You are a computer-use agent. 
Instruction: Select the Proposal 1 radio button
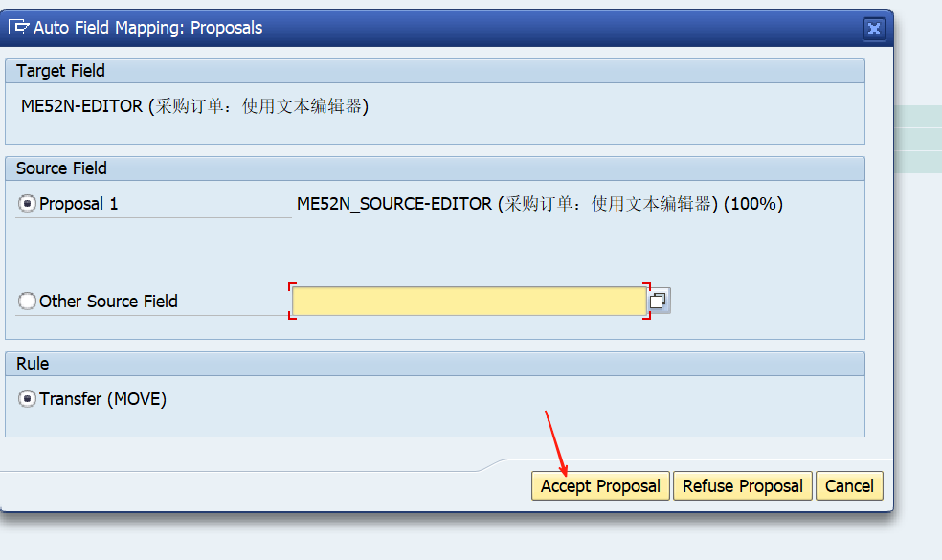27,204
